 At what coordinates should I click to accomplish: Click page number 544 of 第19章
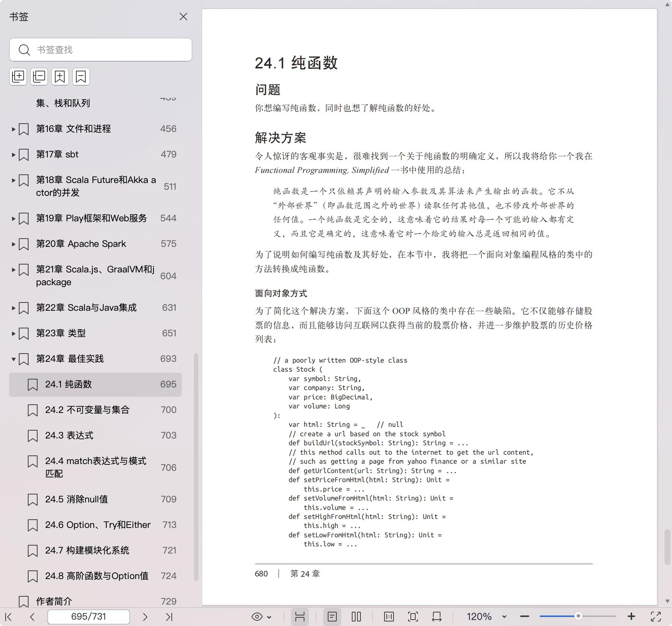click(x=168, y=218)
